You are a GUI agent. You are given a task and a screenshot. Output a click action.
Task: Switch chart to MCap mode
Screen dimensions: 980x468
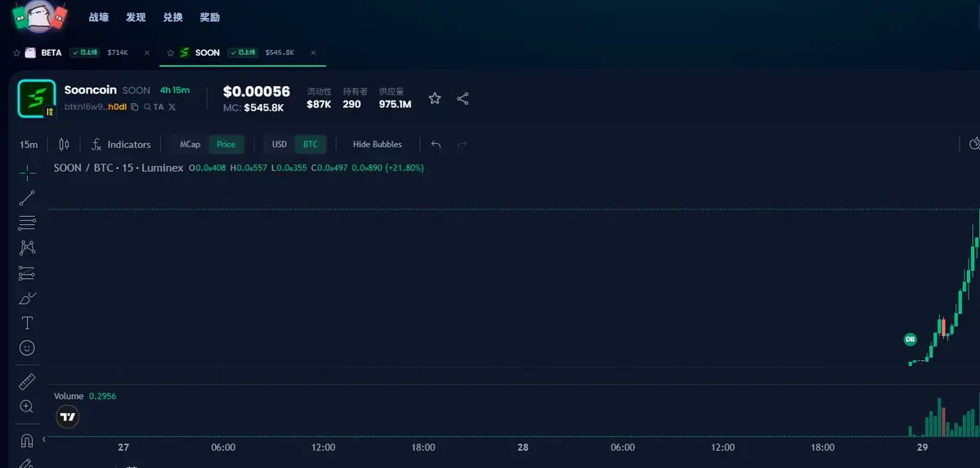tap(190, 145)
